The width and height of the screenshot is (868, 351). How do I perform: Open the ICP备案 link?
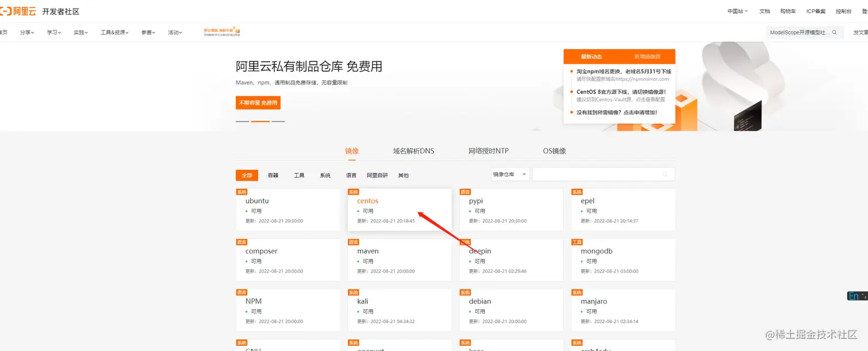(x=816, y=11)
